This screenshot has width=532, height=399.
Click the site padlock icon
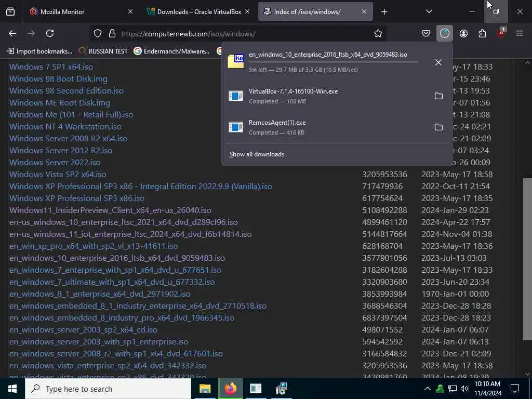click(112, 34)
